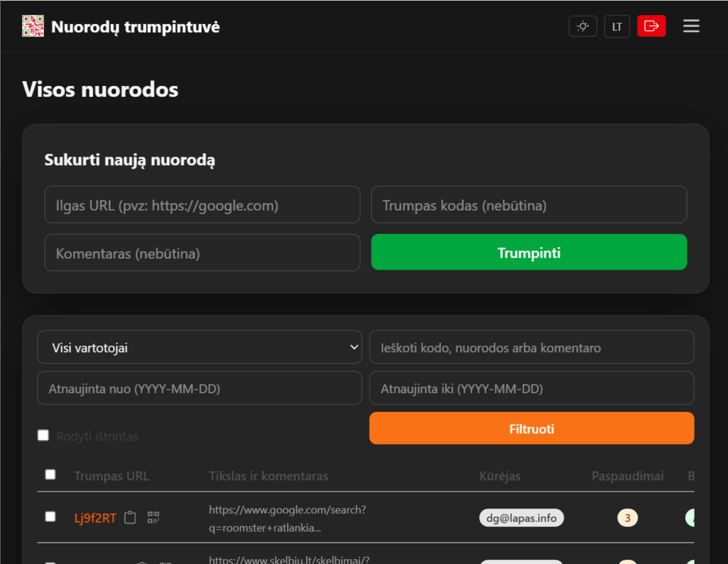
Task: Open the Visi vartotojai dropdown
Action: point(200,347)
